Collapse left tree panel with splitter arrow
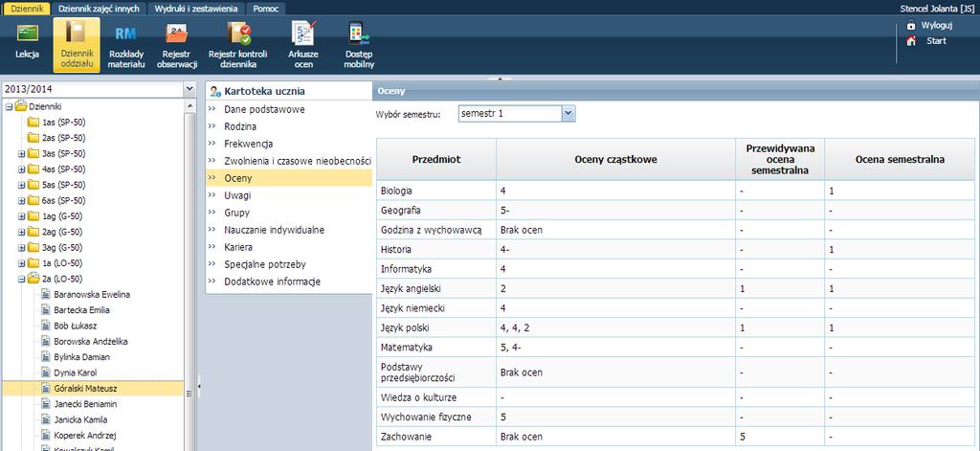This screenshot has height=451, width=980. (x=199, y=387)
